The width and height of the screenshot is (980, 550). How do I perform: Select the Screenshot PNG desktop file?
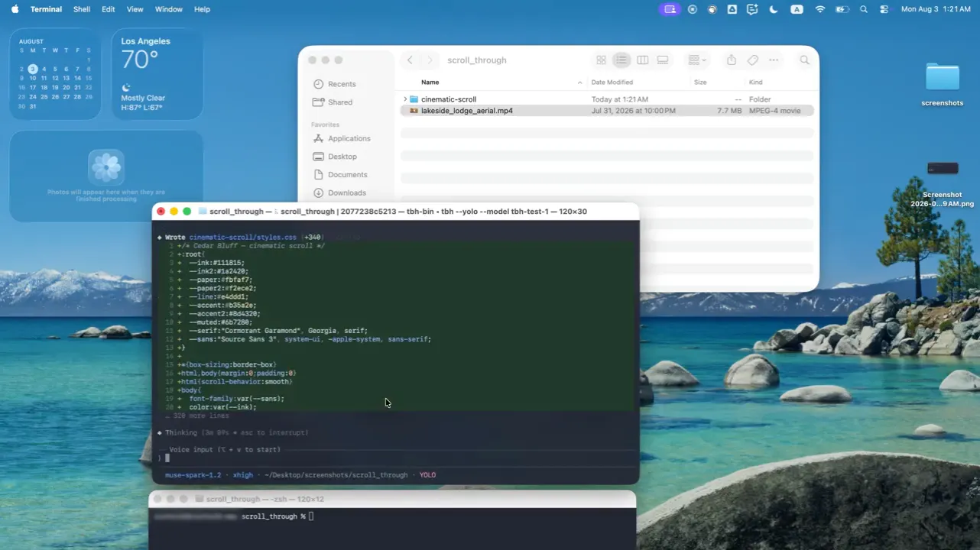(x=942, y=184)
